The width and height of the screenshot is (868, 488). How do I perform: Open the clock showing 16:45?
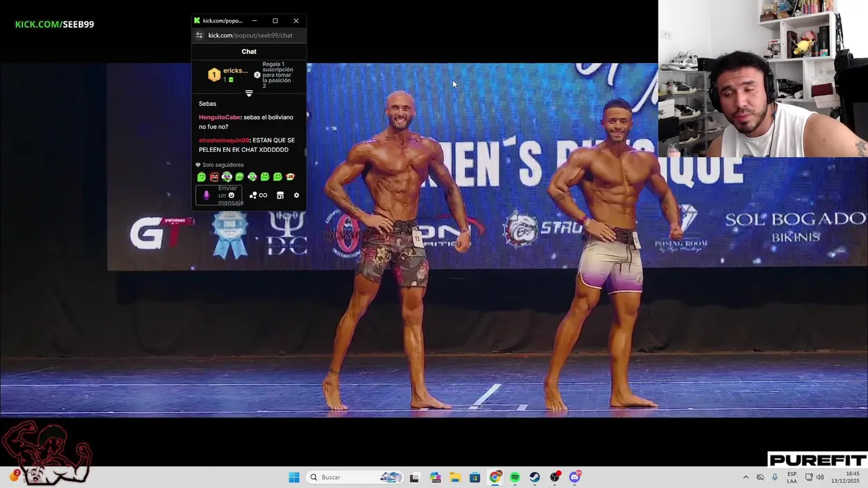click(846, 477)
